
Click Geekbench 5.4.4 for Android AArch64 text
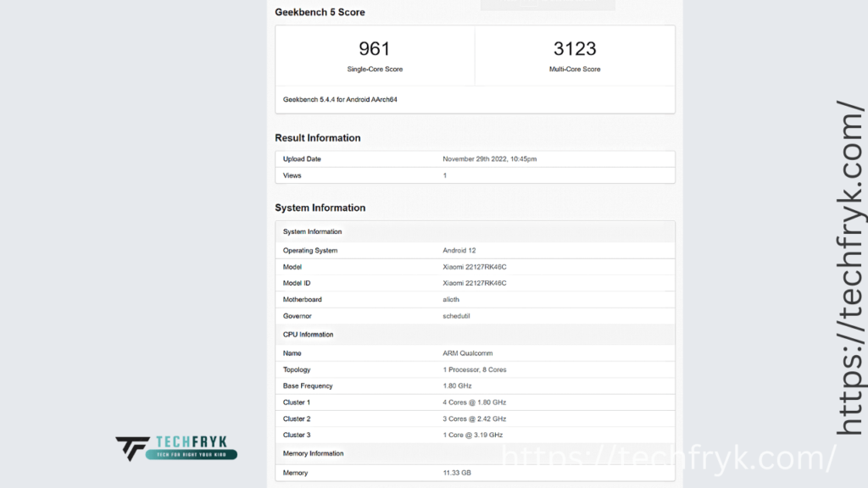340,100
